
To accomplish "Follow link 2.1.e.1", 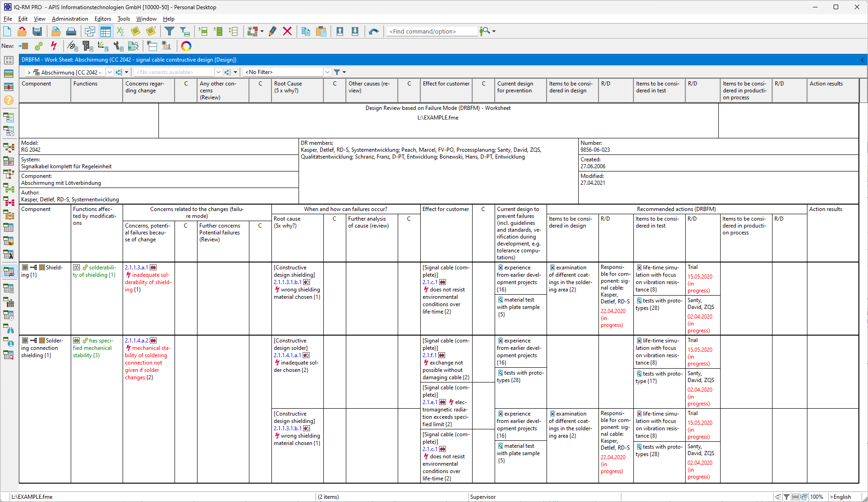I will pos(430,402).
